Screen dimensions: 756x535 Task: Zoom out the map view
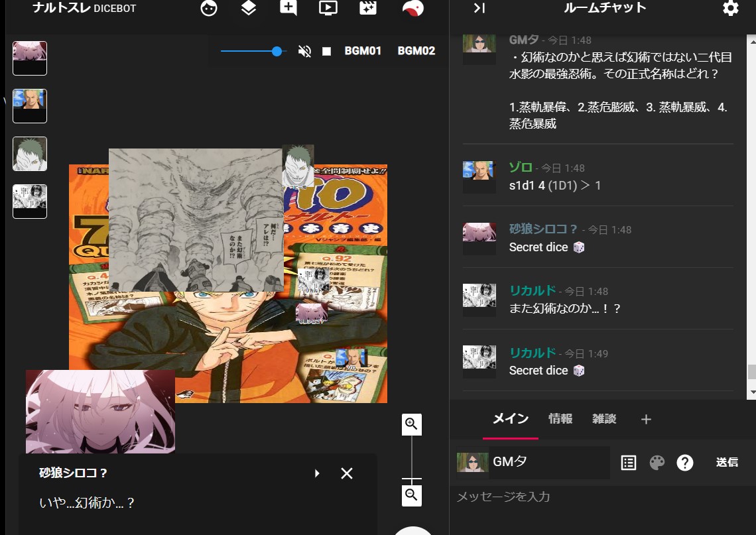tap(411, 495)
